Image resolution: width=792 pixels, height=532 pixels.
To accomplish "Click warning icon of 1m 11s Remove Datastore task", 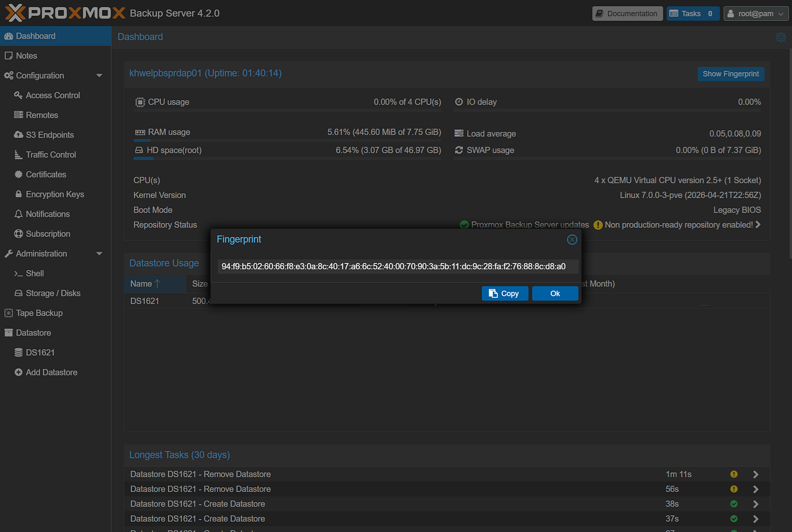I will pyautogui.click(x=734, y=474).
